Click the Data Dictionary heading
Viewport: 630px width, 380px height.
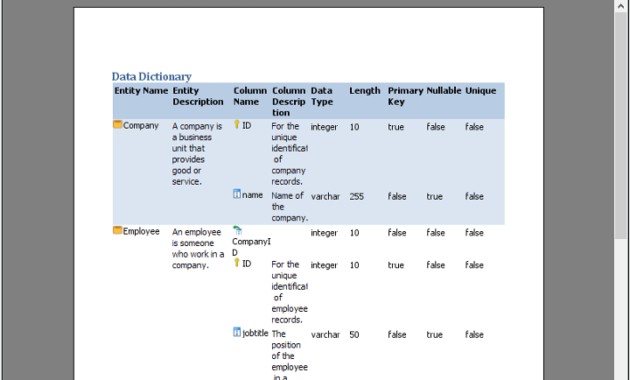point(151,76)
